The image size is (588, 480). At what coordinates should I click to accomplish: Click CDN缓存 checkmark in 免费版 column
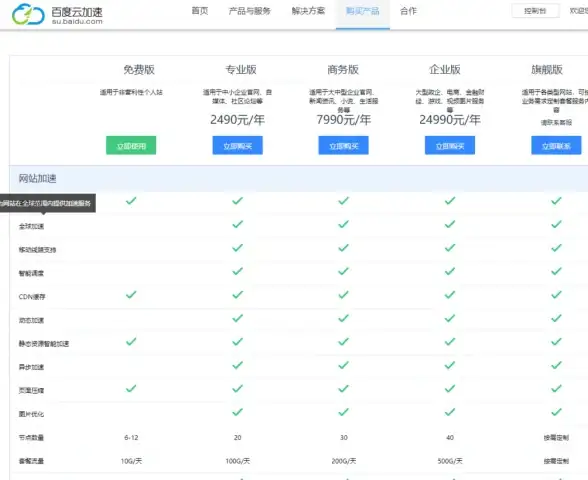(x=131, y=295)
